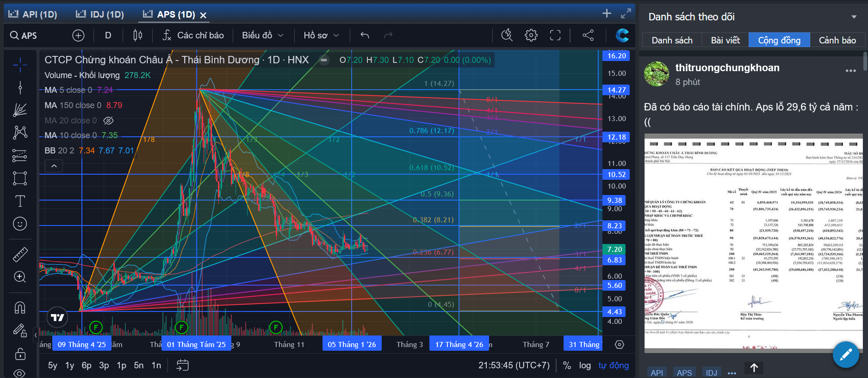Set time range to 6p
The height and width of the screenshot is (378, 868).
click(87, 366)
